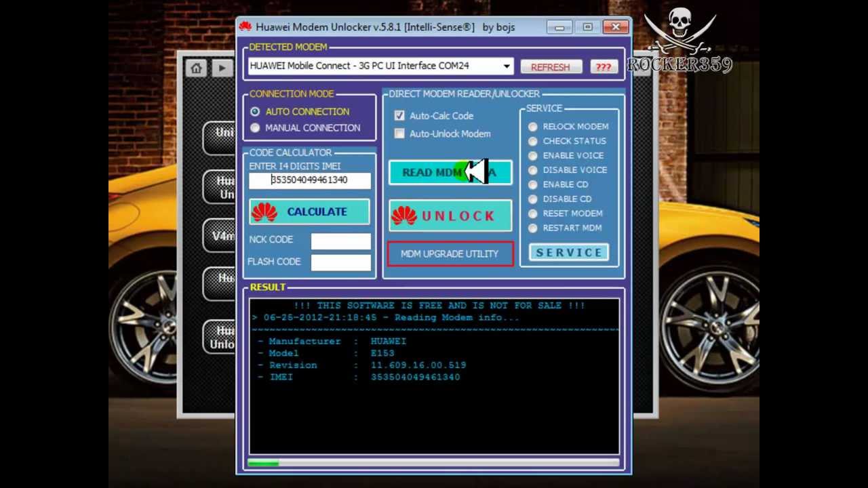Click the REFRESH button
Image resolution: width=868 pixels, height=488 pixels.
click(551, 67)
